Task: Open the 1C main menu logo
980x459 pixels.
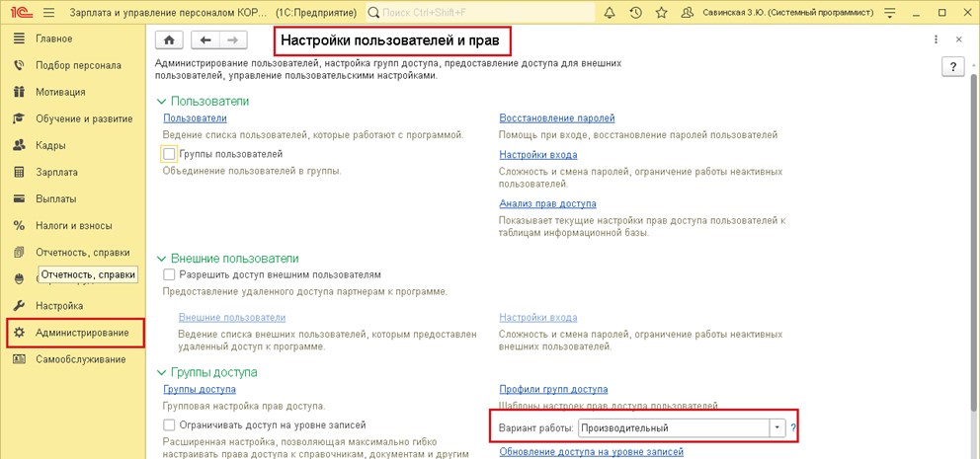Action: click(x=22, y=12)
